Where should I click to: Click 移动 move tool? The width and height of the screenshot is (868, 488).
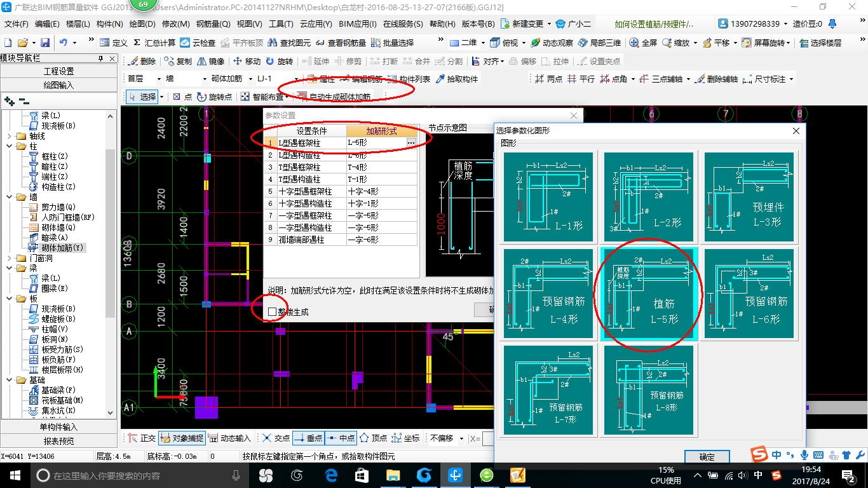pos(247,61)
